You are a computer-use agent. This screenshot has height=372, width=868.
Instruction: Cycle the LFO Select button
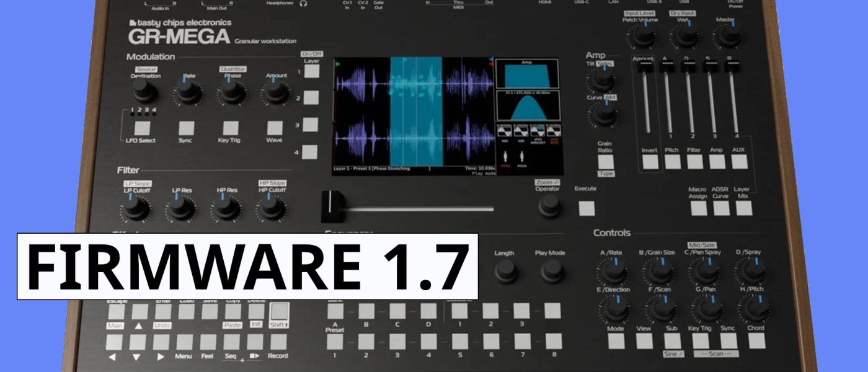click(143, 128)
